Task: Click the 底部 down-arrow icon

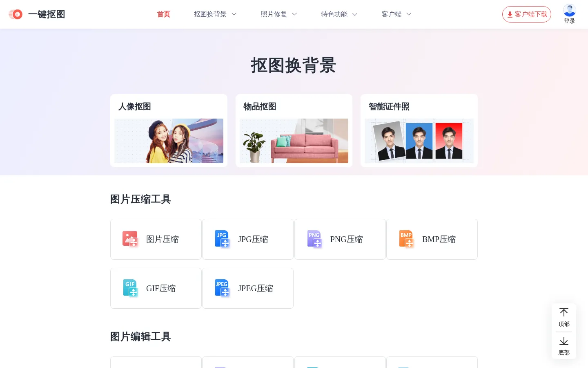Action: pos(564,341)
